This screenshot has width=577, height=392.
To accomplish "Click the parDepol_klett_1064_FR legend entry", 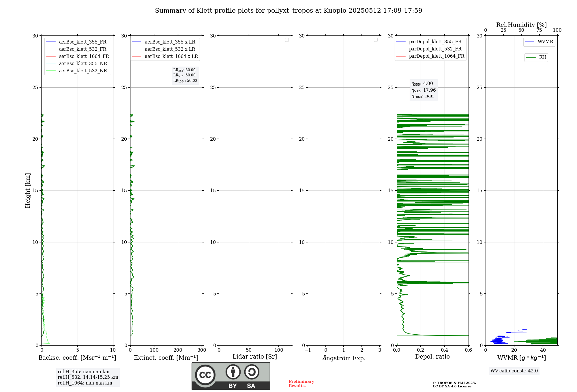I will pos(430,56).
